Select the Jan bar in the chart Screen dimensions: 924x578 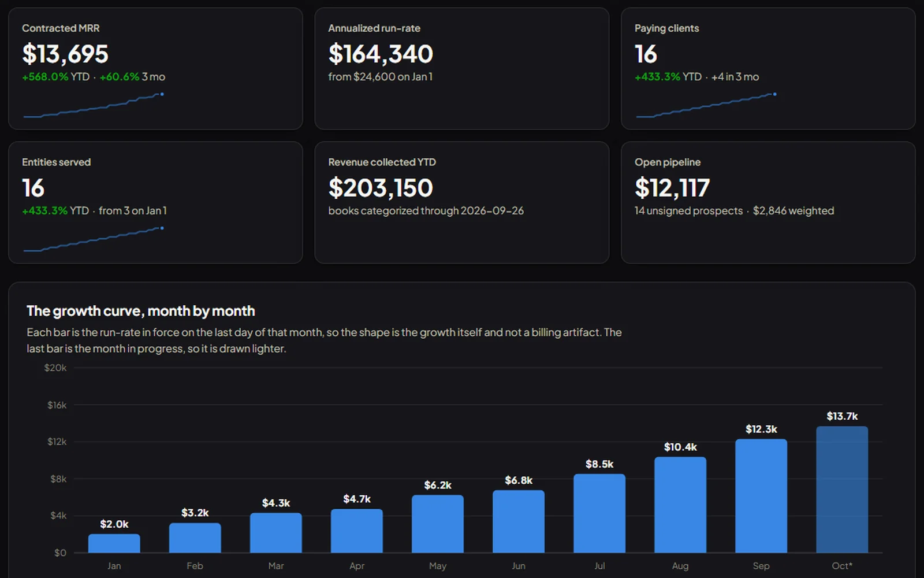click(x=114, y=543)
